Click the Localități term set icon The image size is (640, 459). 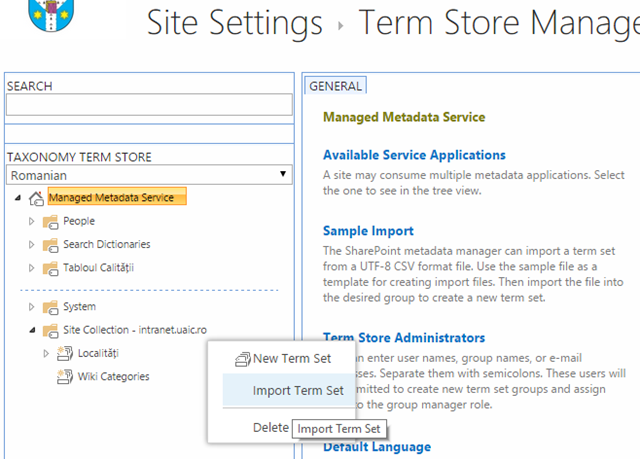click(x=65, y=353)
